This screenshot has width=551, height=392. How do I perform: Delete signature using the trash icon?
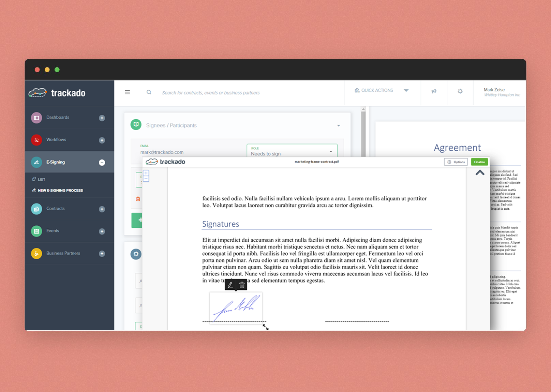pos(242,285)
